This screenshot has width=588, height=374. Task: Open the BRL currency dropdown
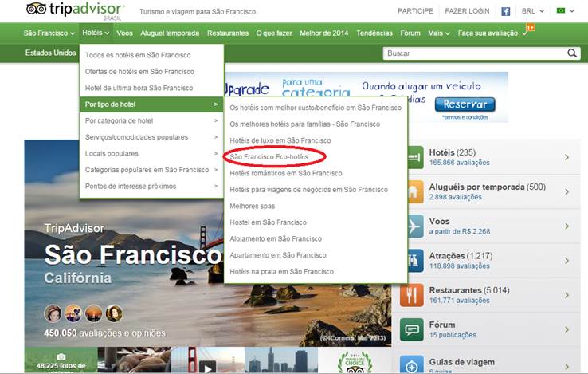pos(533,11)
